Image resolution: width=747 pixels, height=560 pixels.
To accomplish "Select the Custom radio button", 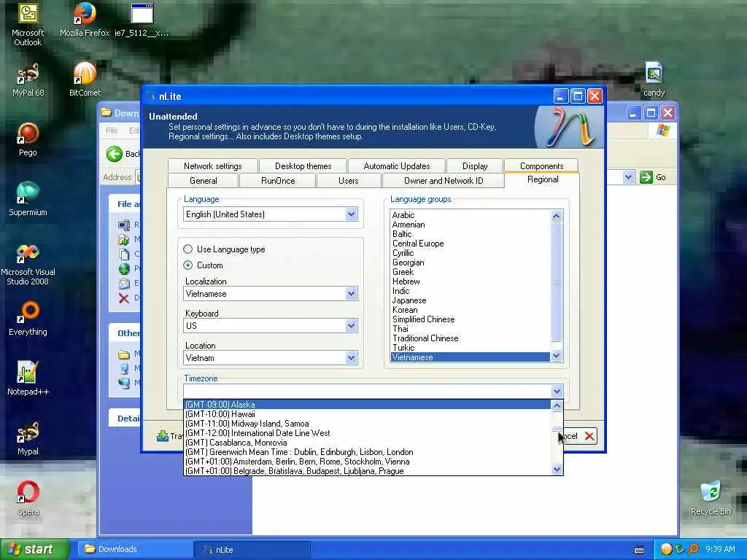I will (x=188, y=265).
